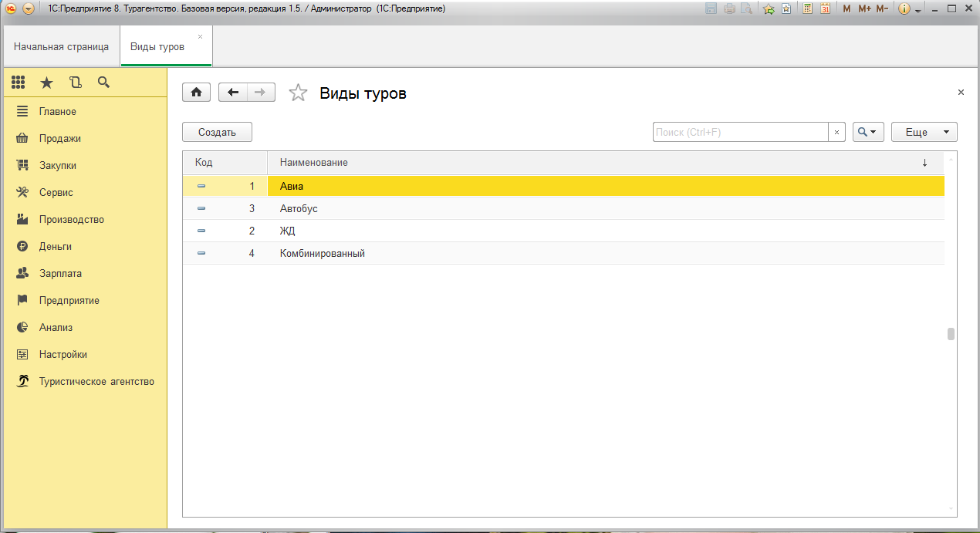Screen dimensions: 980x533
Task: Open the Calendar icon in title bar
Action: tap(825, 8)
